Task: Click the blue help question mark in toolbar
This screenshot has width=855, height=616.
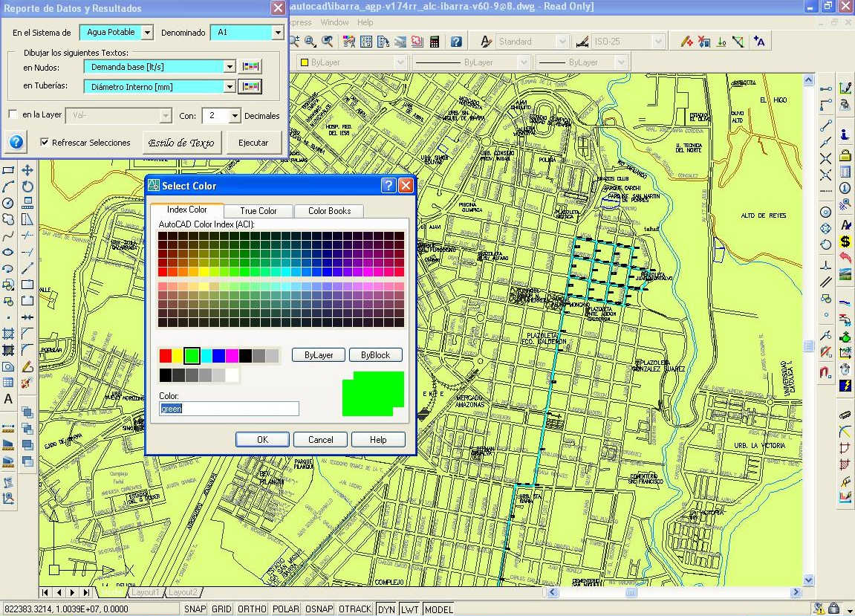Action: pos(456,42)
